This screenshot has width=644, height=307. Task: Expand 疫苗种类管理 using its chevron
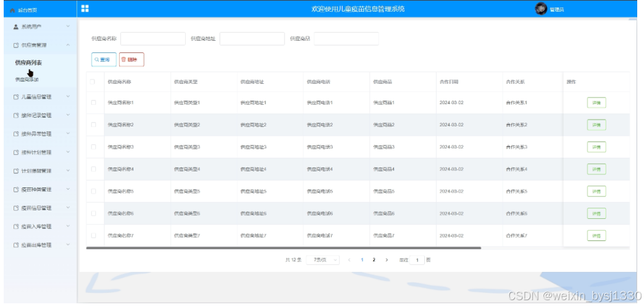point(68,189)
